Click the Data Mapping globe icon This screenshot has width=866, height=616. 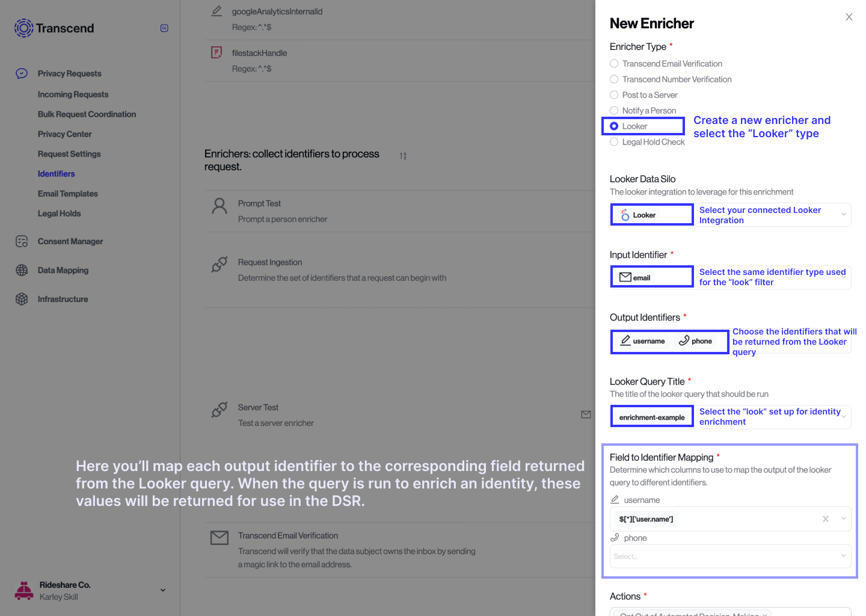(22, 270)
